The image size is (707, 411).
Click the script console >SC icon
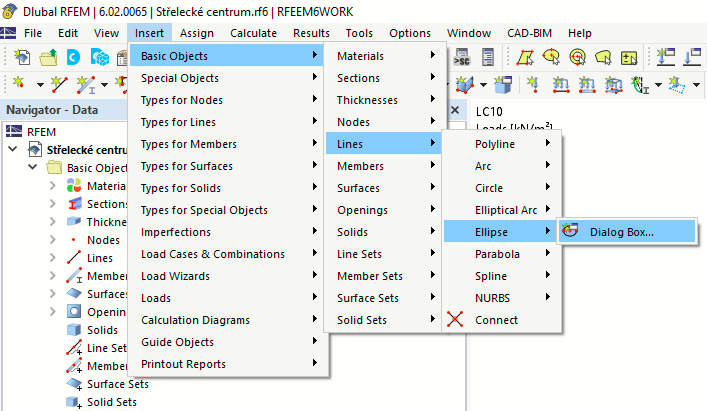[x=464, y=58]
